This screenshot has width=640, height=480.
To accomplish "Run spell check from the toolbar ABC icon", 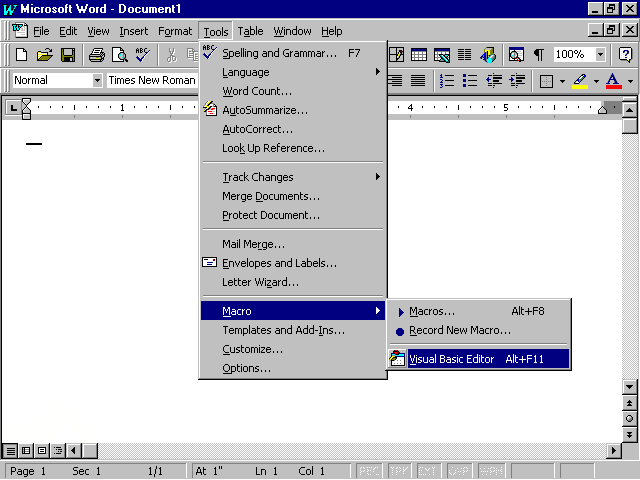I will pos(143,55).
